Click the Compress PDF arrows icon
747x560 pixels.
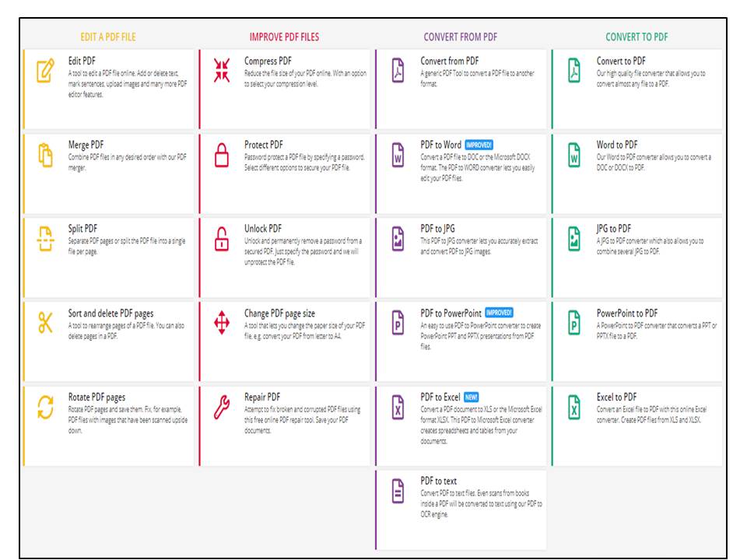222,71
